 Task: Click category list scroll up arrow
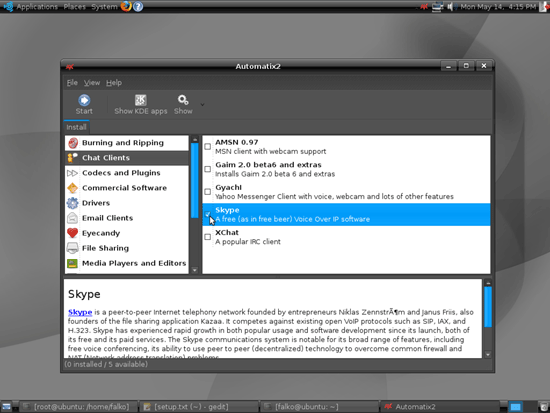coord(195,139)
